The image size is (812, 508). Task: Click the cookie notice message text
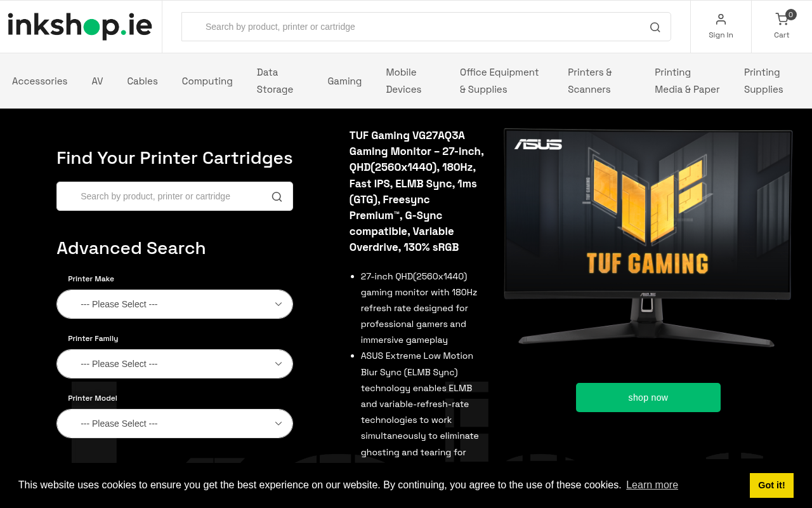click(320, 485)
